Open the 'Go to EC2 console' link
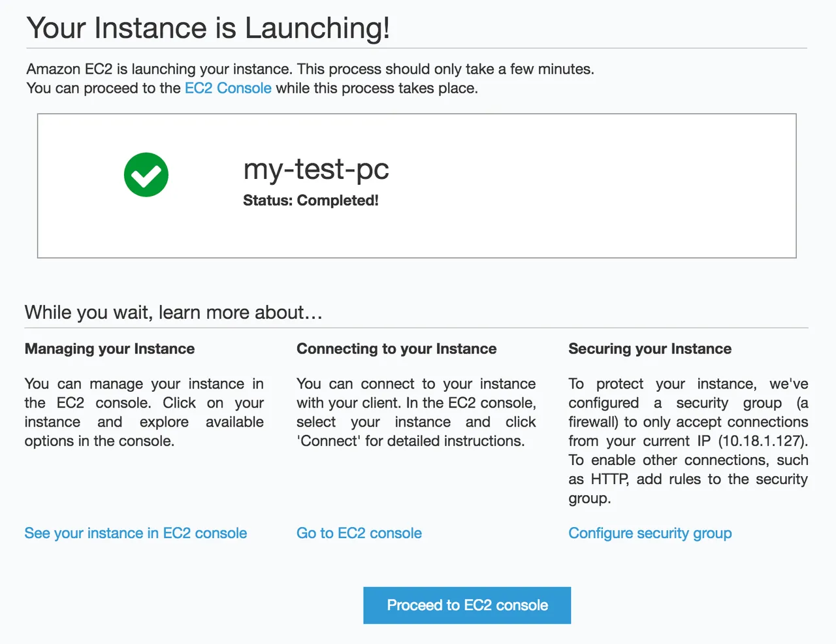Image resolution: width=836 pixels, height=644 pixels. point(359,534)
